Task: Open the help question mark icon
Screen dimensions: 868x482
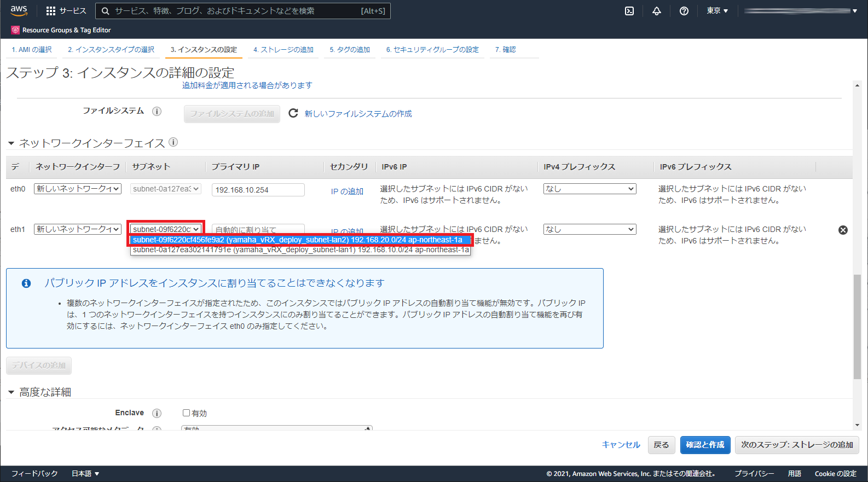Action: click(684, 11)
